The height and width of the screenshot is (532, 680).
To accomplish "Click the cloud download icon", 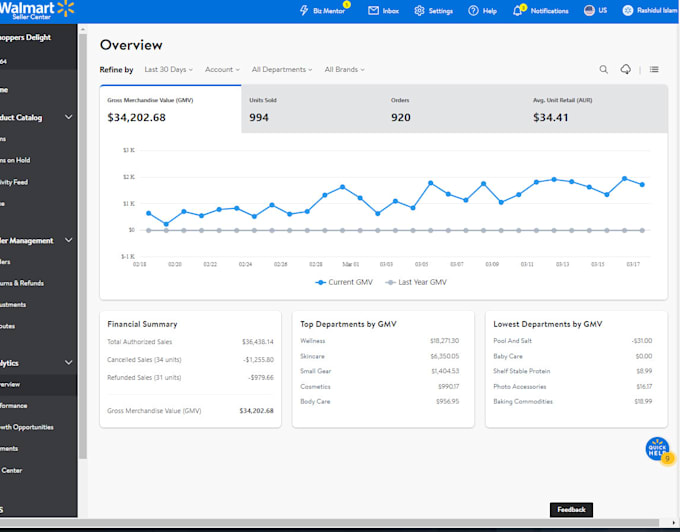I will point(625,69).
